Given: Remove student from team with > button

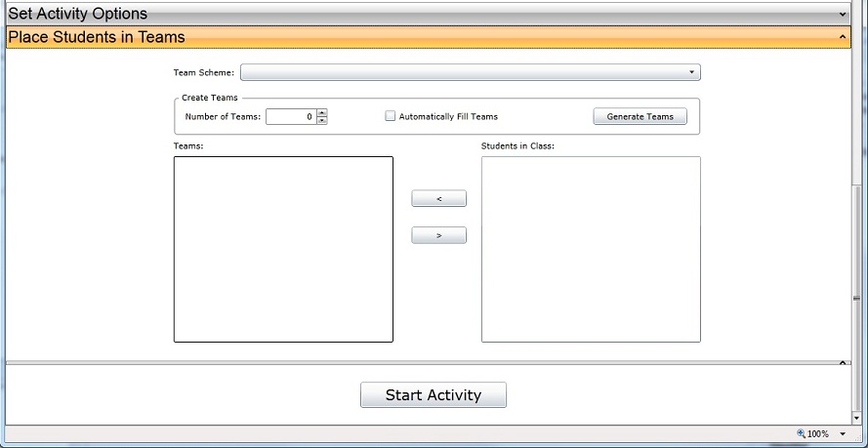Looking at the screenshot, I should [x=439, y=235].
